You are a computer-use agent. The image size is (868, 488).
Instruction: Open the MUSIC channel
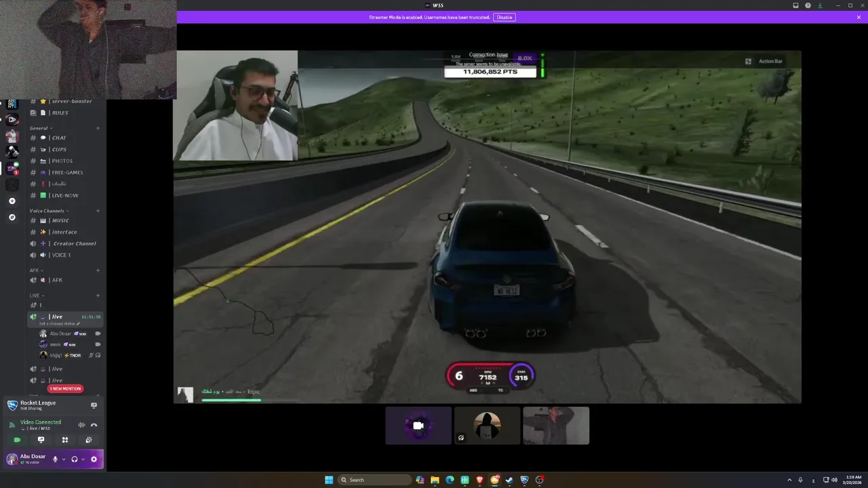pos(66,220)
